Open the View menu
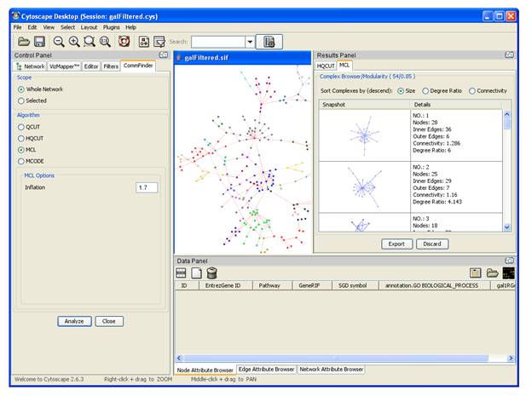This screenshot has height=396, width=532. 49,27
